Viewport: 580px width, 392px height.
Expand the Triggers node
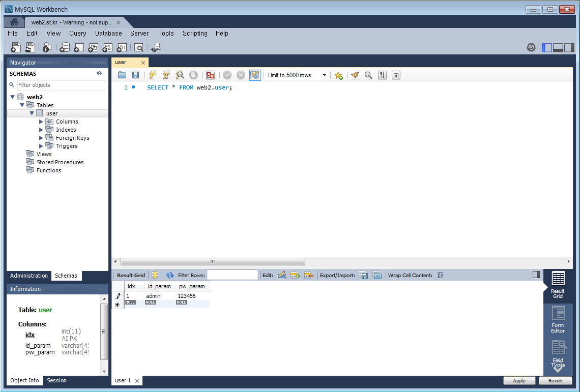tap(41, 146)
